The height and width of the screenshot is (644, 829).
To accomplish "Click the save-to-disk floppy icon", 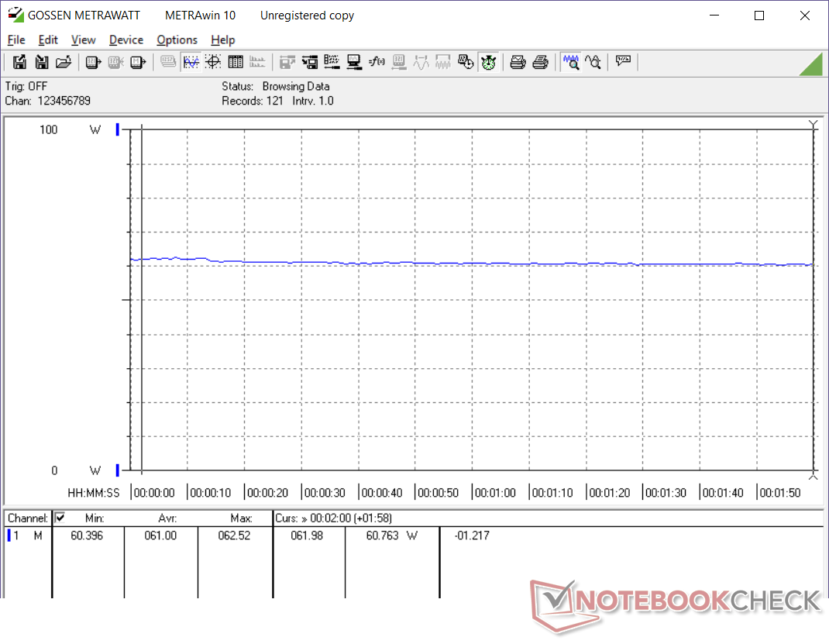I will coord(19,63).
